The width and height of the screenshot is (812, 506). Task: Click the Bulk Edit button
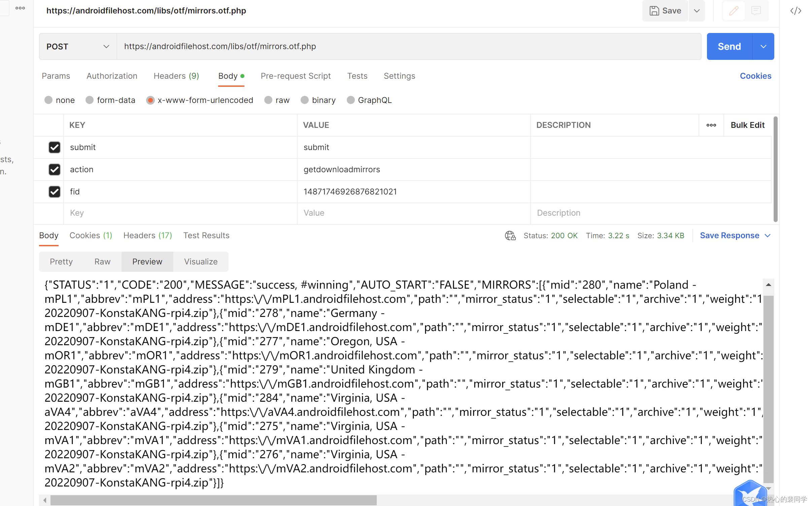(x=747, y=125)
